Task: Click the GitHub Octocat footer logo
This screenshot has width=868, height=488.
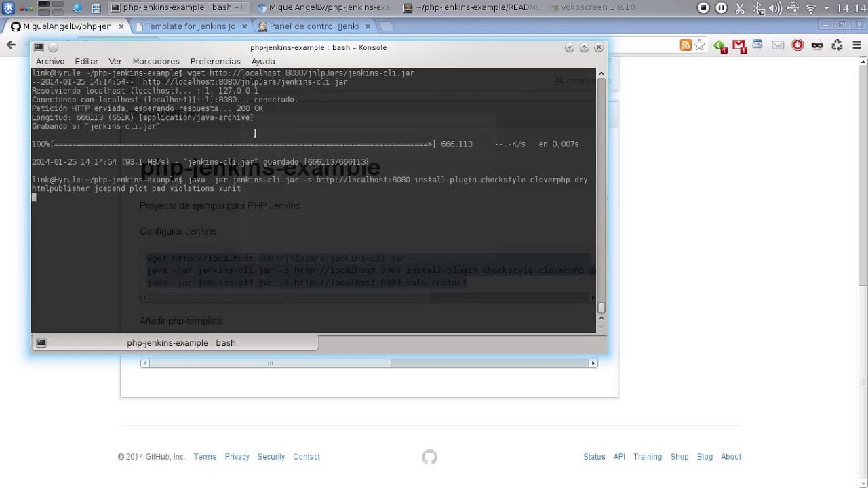Action: click(x=429, y=457)
